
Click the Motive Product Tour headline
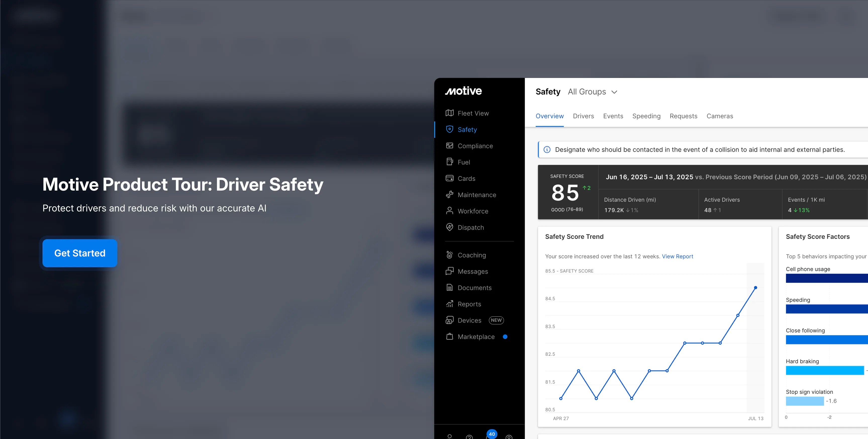tap(183, 185)
